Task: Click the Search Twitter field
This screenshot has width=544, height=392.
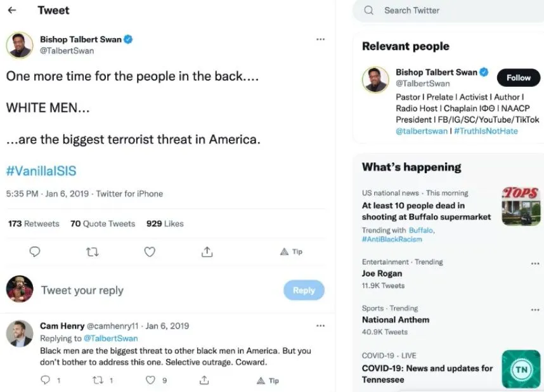Action: [444, 10]
